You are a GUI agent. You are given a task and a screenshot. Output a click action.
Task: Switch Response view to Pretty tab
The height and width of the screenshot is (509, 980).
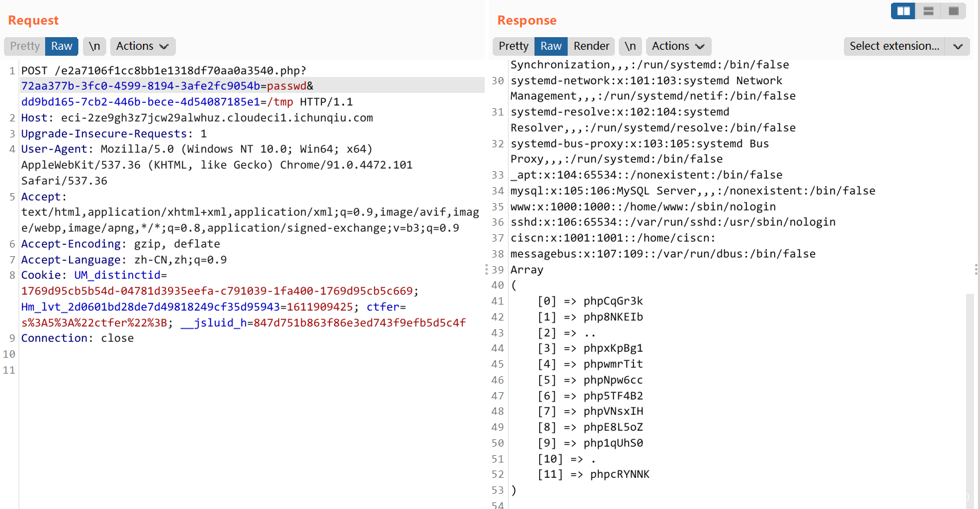tap(513, 46)
